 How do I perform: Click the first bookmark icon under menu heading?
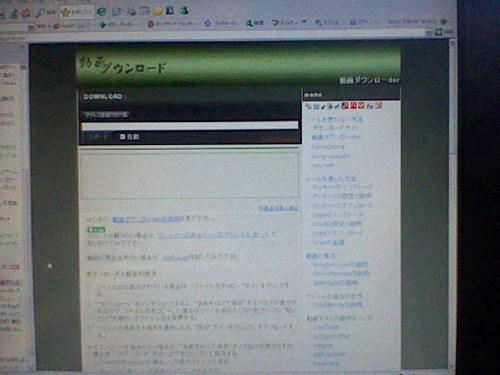309,106
